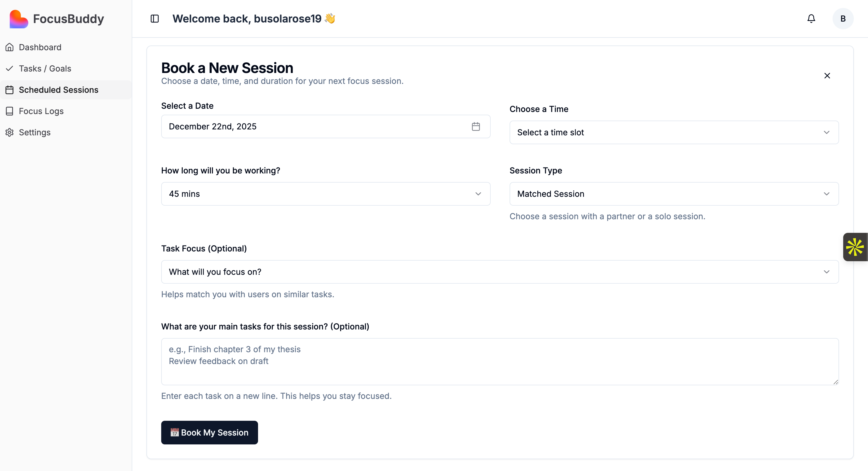Open the Matched Session type dropdown
The width and height of the screenshot is (868, 471).
coord(674,194)
